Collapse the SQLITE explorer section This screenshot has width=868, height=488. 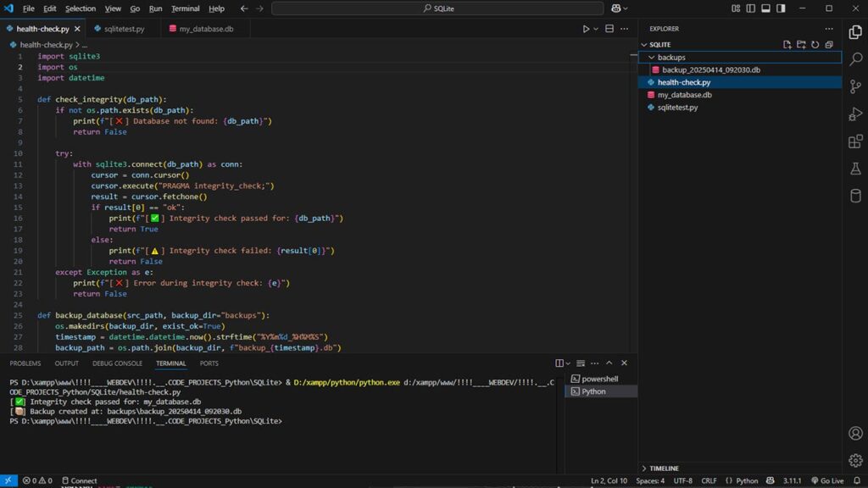click(644, 45)
